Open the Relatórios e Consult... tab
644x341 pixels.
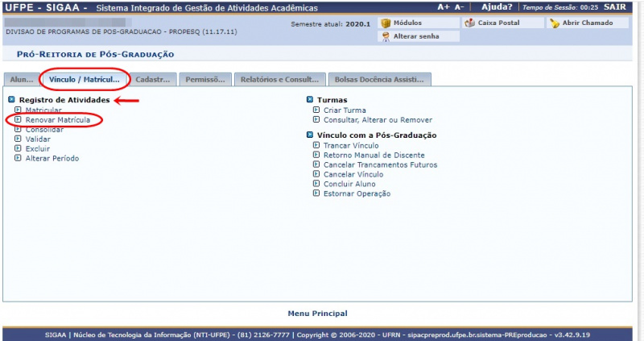click(x=279, y=80)
